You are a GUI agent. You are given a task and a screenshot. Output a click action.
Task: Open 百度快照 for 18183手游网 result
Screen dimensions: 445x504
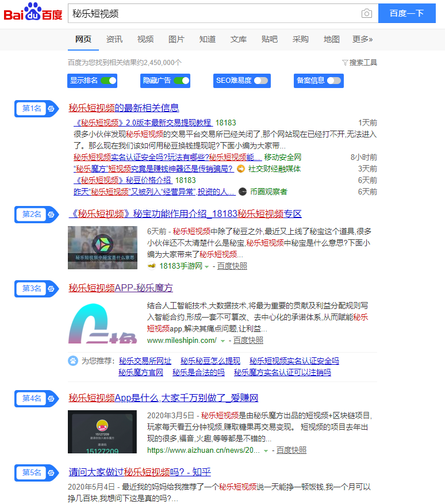(232, 266)
